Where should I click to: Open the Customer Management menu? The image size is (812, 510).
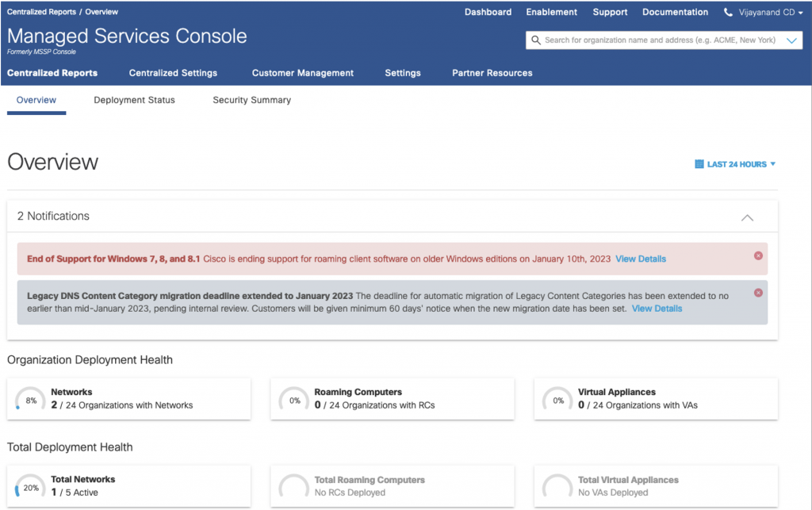[x=303, y=73]
